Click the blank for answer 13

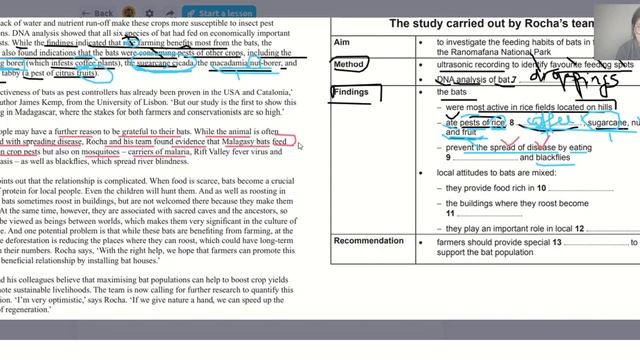(596, 243)
